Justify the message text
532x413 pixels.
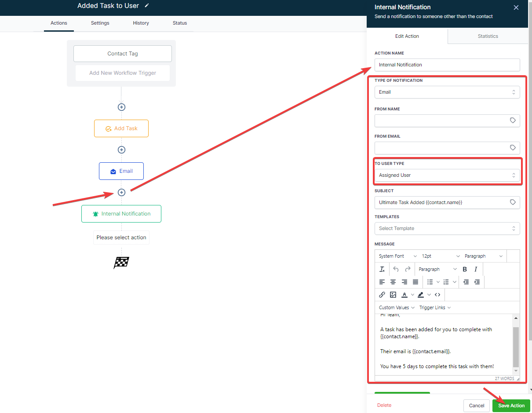click(415, 282)
